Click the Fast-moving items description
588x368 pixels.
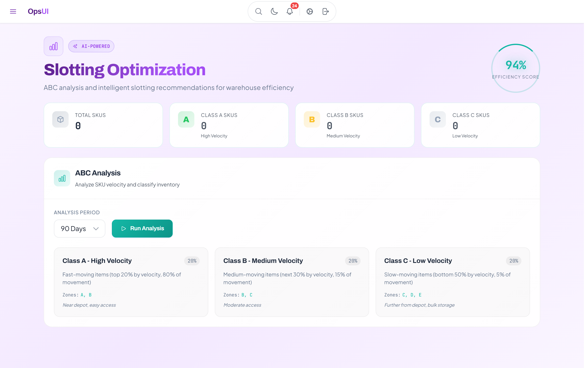[x=122, y=278]
